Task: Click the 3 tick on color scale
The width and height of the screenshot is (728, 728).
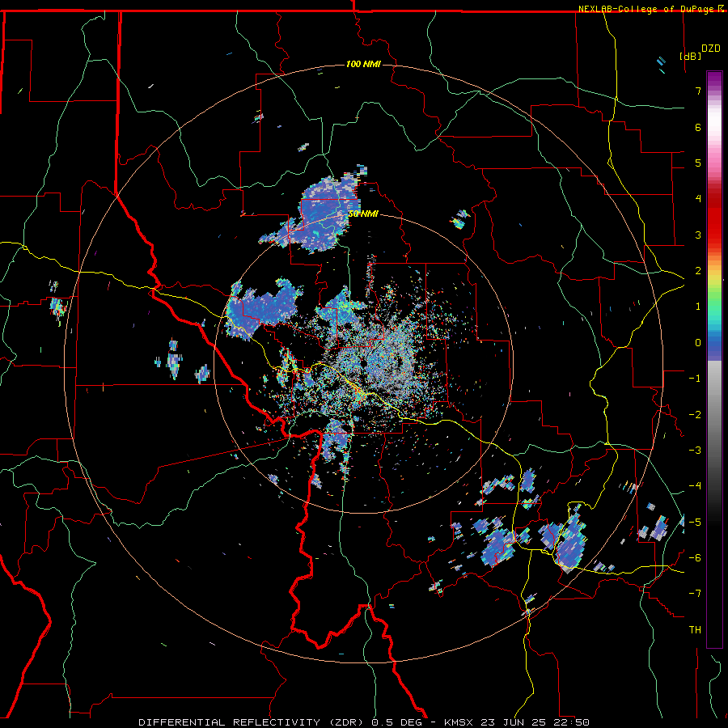Action: click(x=698, y=235)
